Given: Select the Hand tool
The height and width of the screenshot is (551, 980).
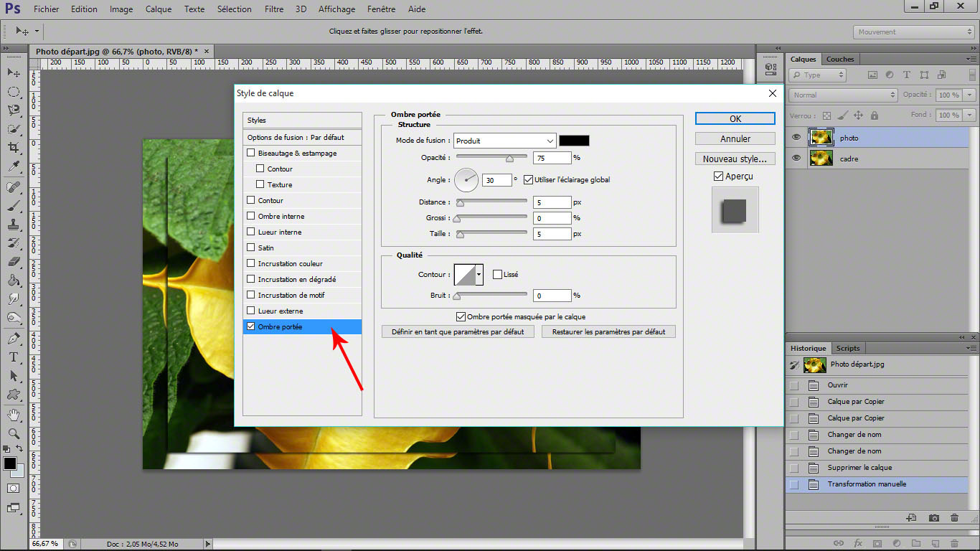Looking at the screenshot, I should pos(14,415).
